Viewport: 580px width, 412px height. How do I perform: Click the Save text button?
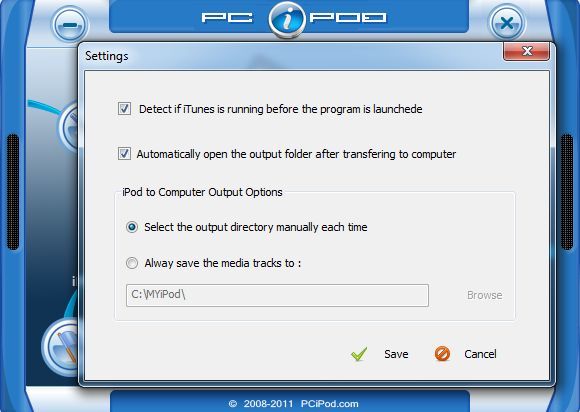pyautogui.click(x=396, y=354)
